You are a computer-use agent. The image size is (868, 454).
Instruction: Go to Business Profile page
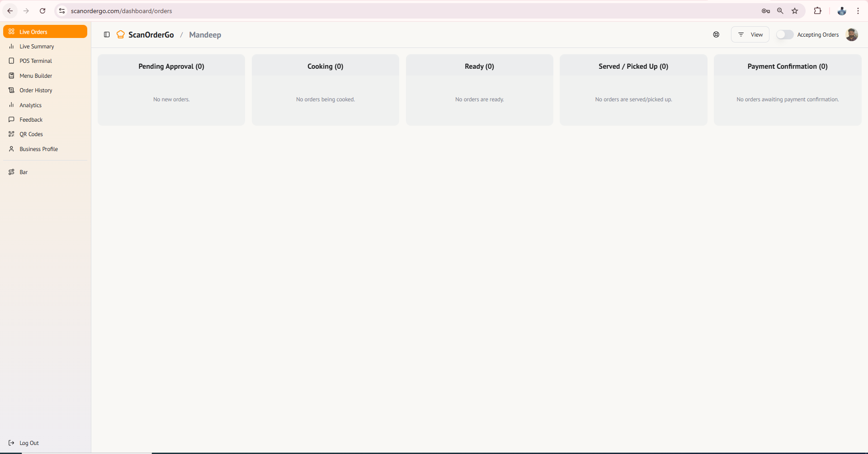(38, 149)
